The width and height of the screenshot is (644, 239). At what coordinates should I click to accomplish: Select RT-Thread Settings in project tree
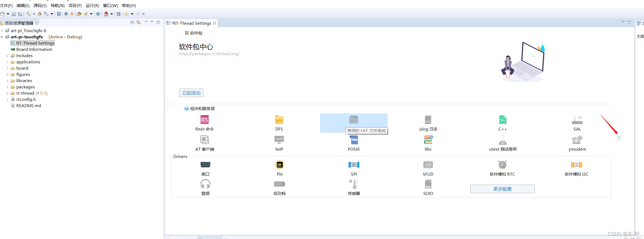(33, 43)
